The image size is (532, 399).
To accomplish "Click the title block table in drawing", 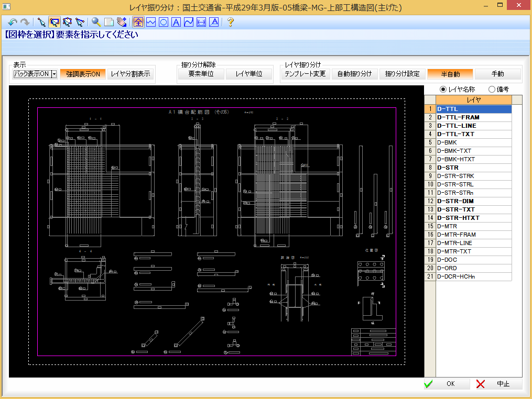I will pos(373,342).
